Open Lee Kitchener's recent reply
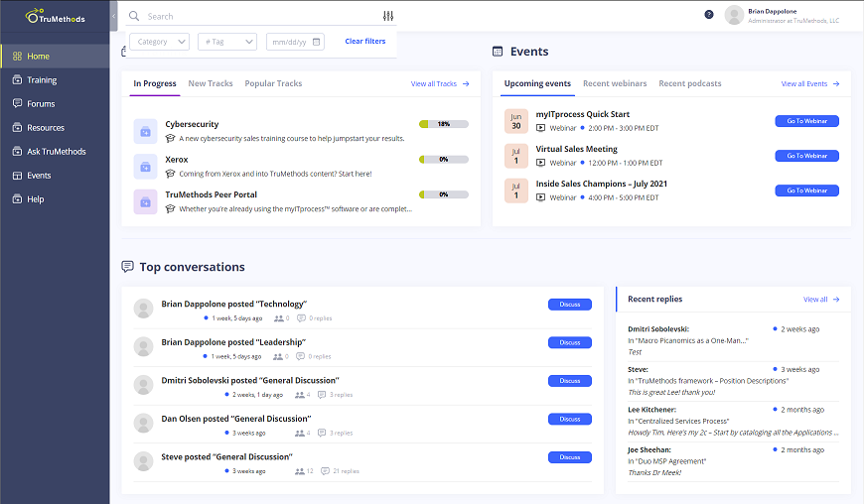The image size is (864, 504). 733,421
